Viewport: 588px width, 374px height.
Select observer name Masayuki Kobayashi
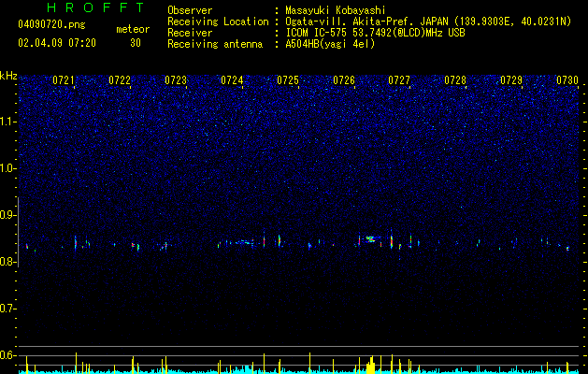(x=336, y=10)
